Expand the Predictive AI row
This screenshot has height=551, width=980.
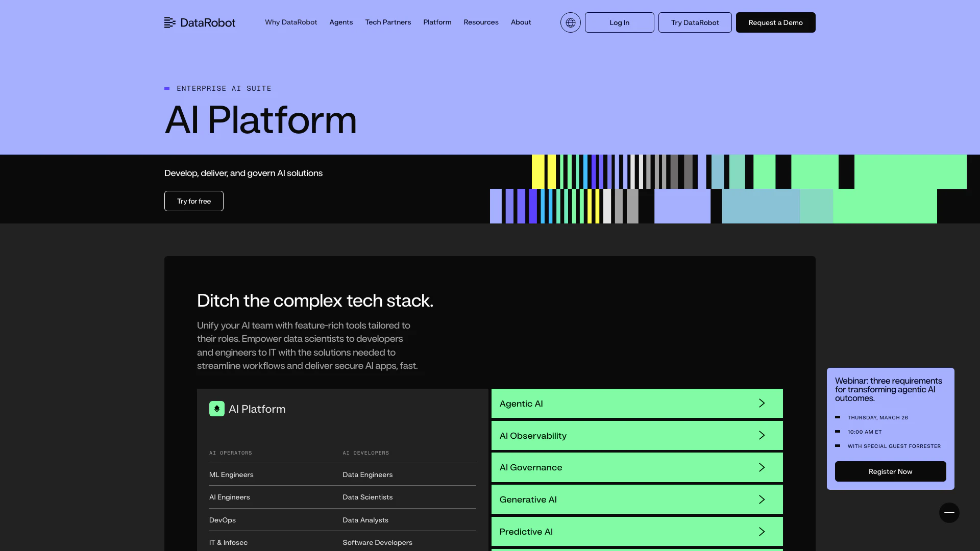tap(636, 532)
